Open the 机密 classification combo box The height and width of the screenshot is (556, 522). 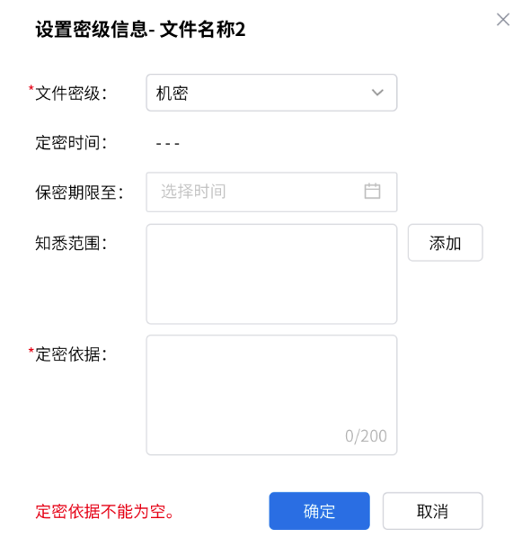click(x=271, y=93)
